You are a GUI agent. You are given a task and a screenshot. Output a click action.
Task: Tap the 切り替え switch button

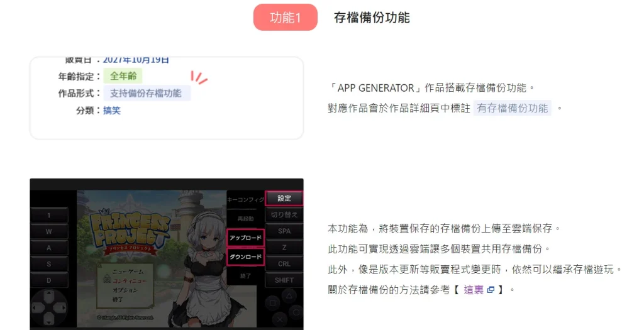pos(284,215)
